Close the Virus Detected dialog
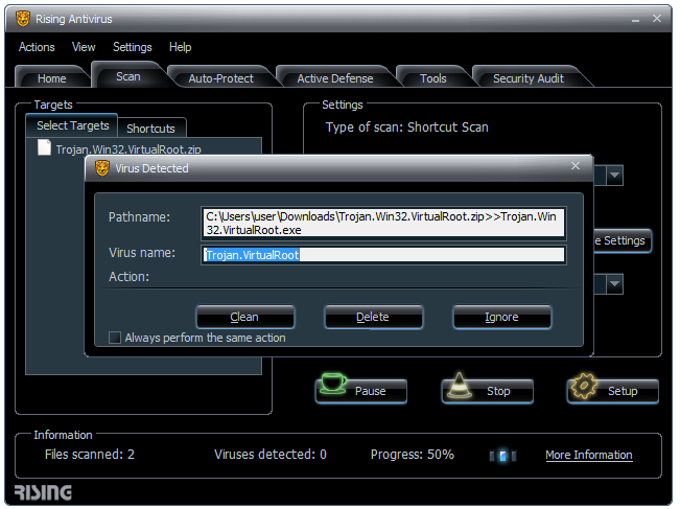The image size is (680, 509). tap(575, 166)
